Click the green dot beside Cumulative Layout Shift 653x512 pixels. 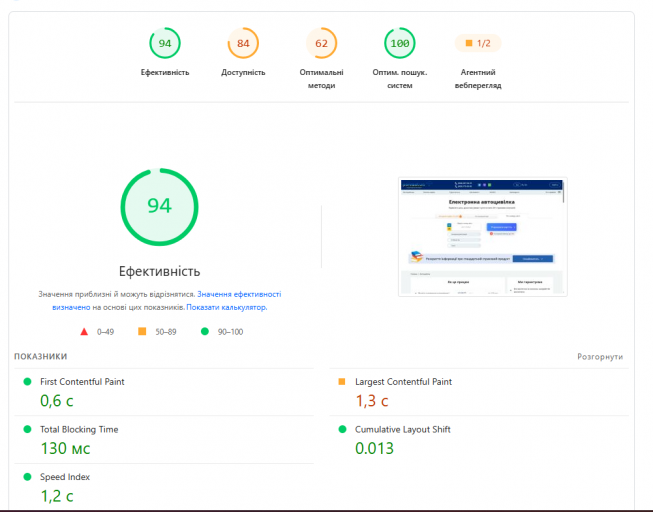coord(342,429)
